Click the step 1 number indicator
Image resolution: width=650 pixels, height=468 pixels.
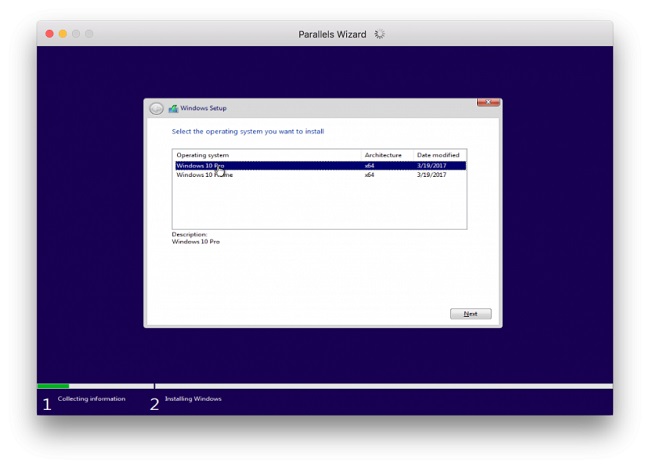point(46,404)
